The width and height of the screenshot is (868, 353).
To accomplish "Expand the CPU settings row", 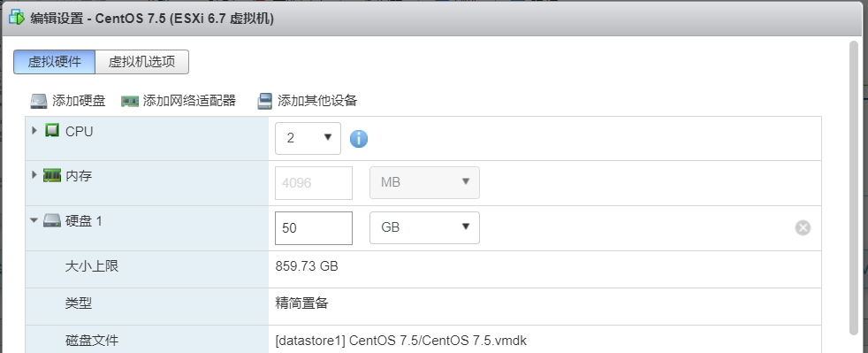I will point(34,131).
